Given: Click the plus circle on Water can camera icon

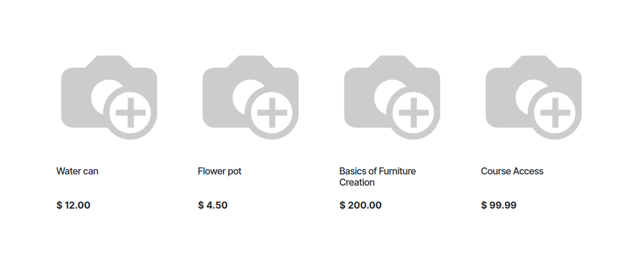Looking at the screenshot, I should pyautogui.click(x=130, y=113).
